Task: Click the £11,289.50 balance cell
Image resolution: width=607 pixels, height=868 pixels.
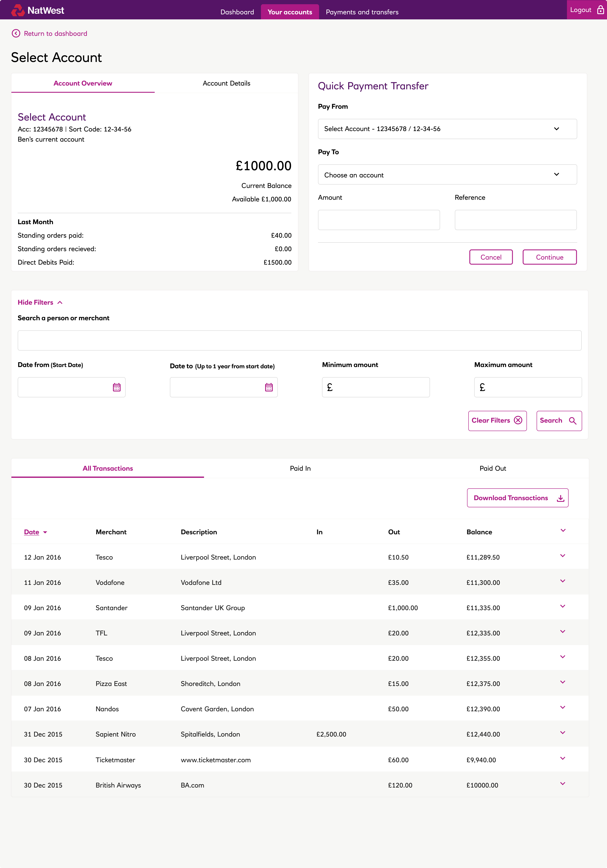Action: click(483, 557)
